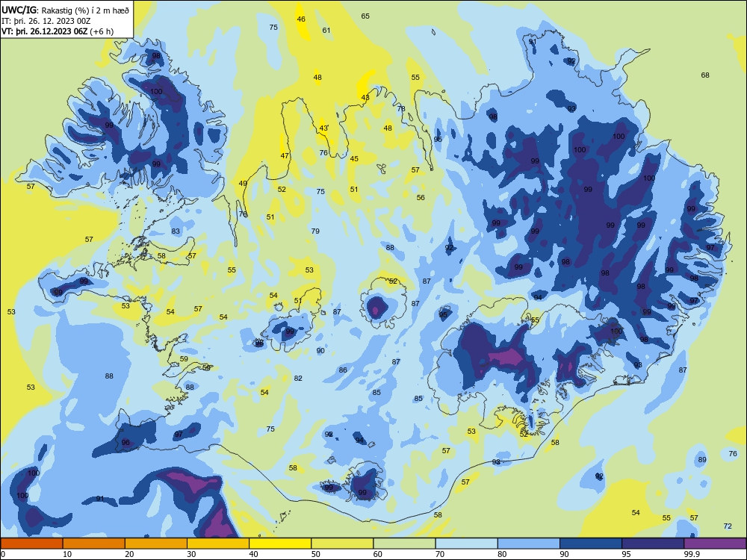Select the 30–40 amber legend swatch

click(217, 544)
